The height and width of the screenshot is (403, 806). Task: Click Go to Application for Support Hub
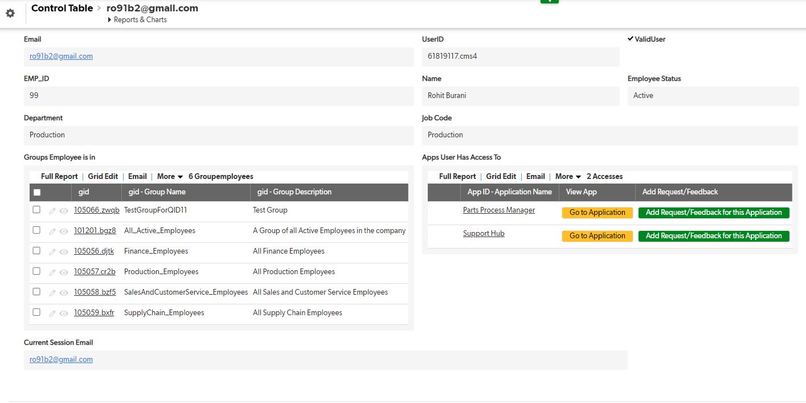point(597,236)
